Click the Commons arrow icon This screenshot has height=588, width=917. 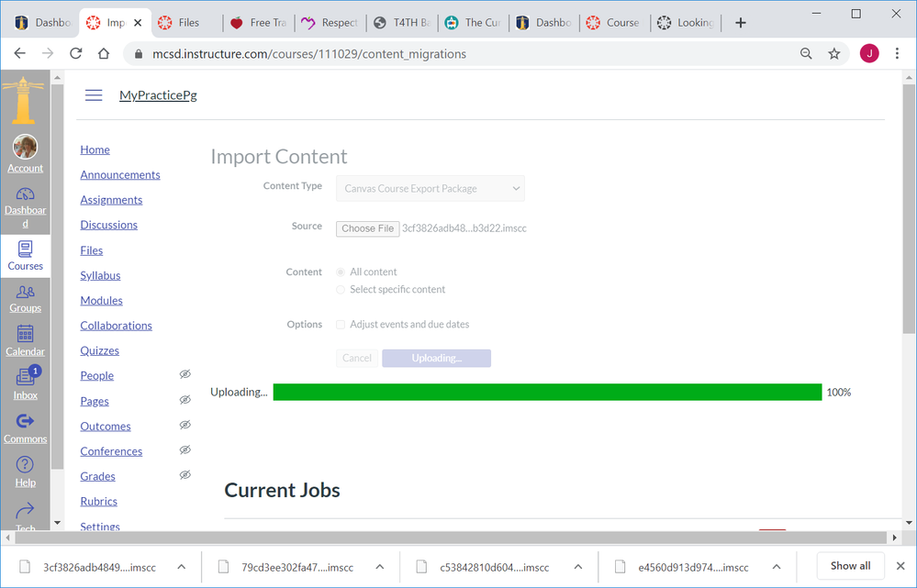[25, 422]
